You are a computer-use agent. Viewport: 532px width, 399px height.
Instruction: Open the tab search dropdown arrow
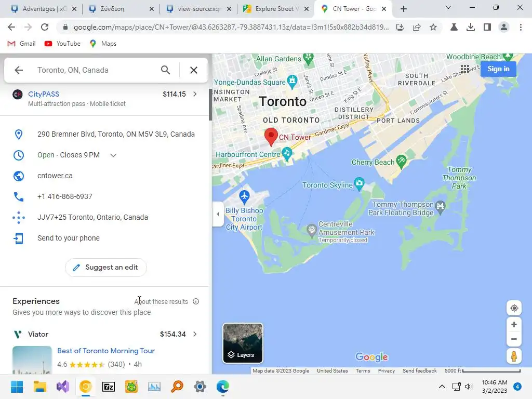click(x=448, y=7)
